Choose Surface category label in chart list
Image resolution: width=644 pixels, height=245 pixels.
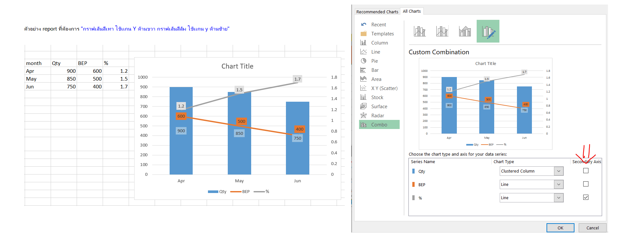tap(379, 106)
